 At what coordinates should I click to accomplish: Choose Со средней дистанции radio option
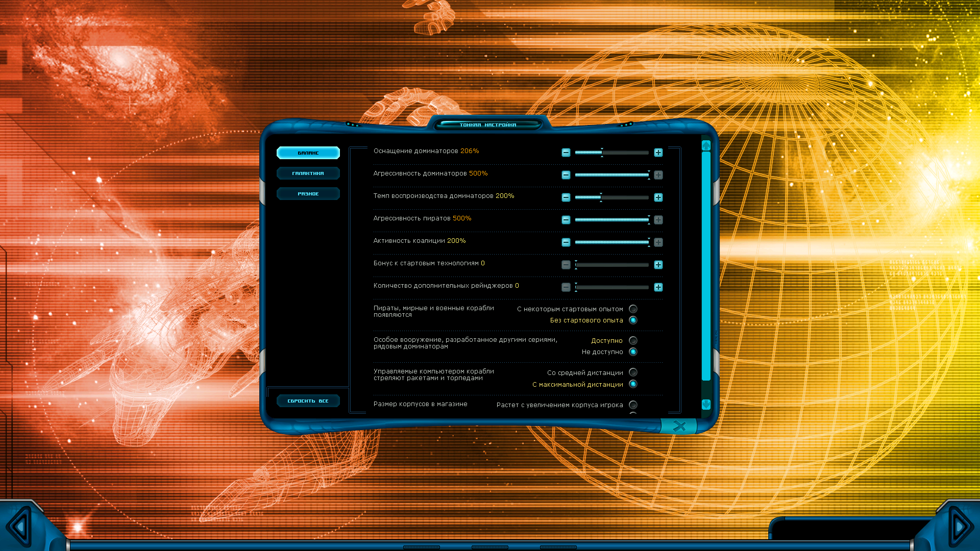coord(633,372)
